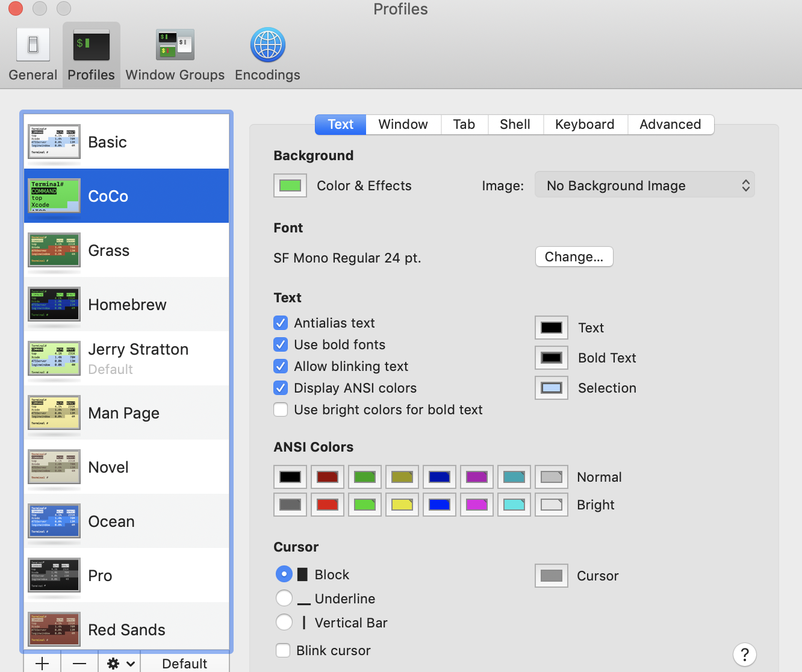Click the Default button below profile list

click(184, 663)
